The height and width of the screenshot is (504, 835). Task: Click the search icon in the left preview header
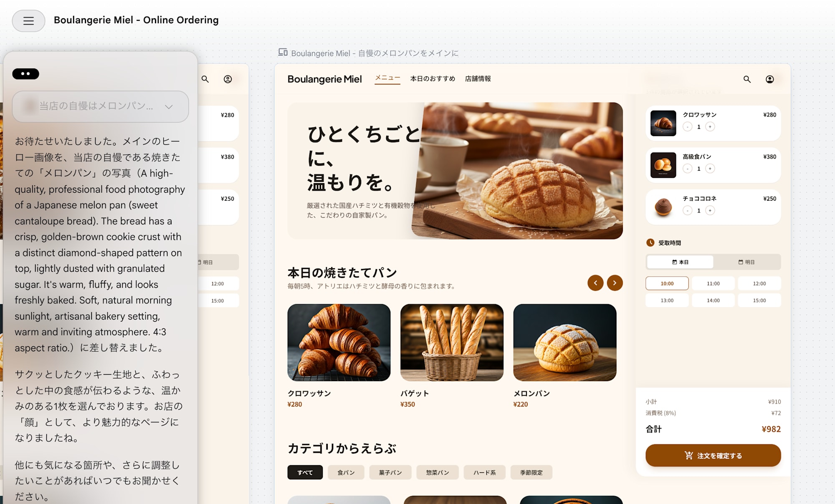pos(205,79)
